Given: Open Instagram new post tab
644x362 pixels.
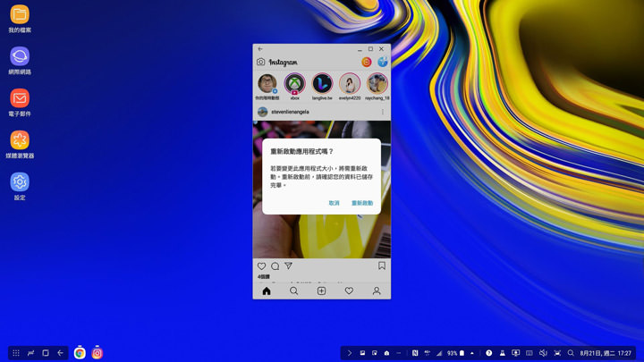Looking at the screenshot, I should (322, 291).
